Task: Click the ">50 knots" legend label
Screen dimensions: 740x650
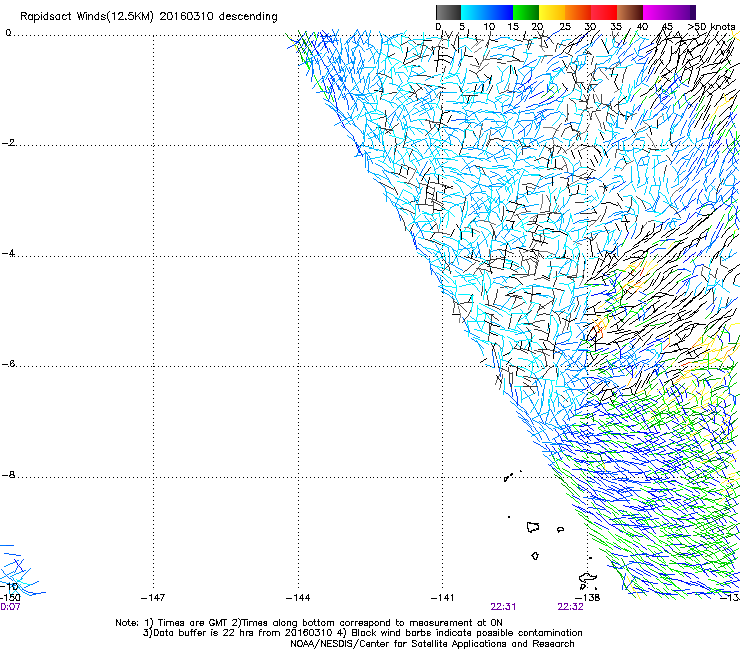Action: (712, 27)
